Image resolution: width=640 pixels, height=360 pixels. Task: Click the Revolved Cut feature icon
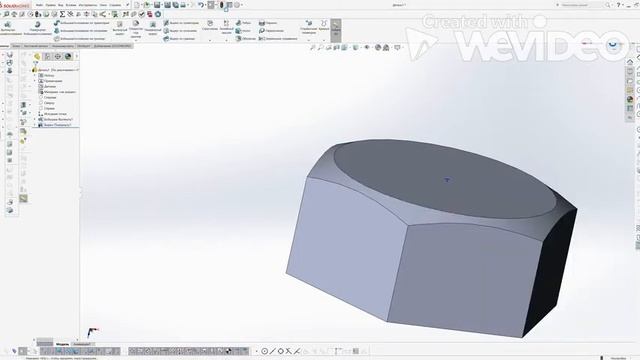[153, 24]
